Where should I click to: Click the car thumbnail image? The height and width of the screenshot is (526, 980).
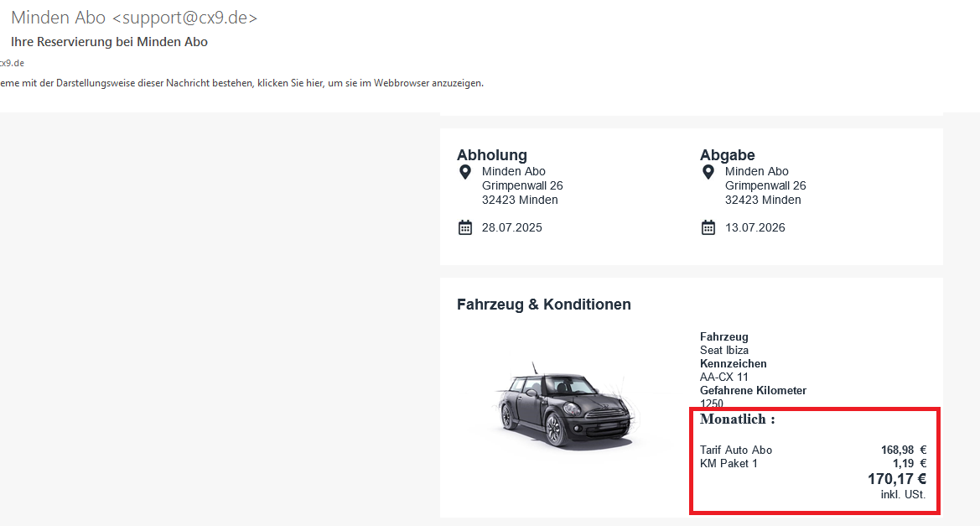[560, 407]
